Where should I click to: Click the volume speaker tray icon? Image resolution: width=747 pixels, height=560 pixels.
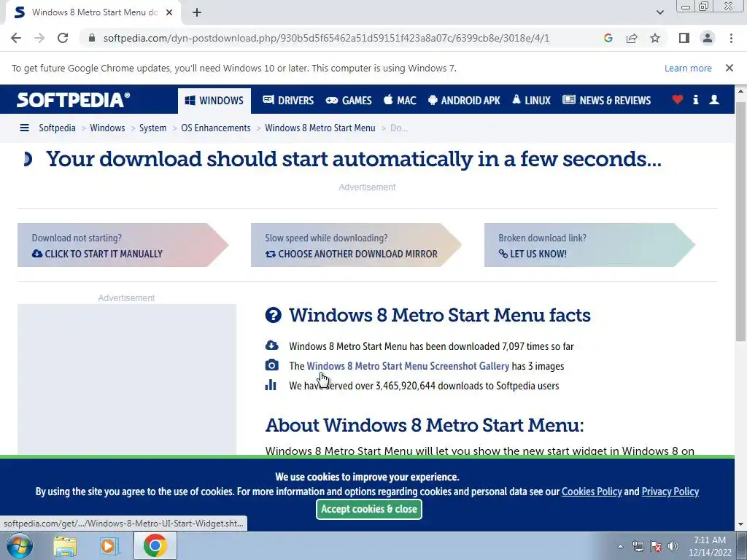(x=673, y=546)
